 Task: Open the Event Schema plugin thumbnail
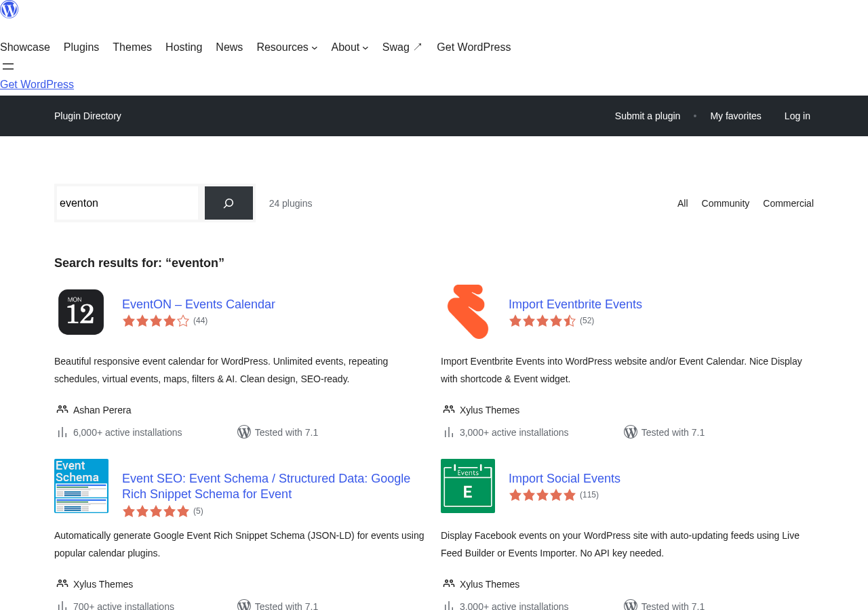81,486
